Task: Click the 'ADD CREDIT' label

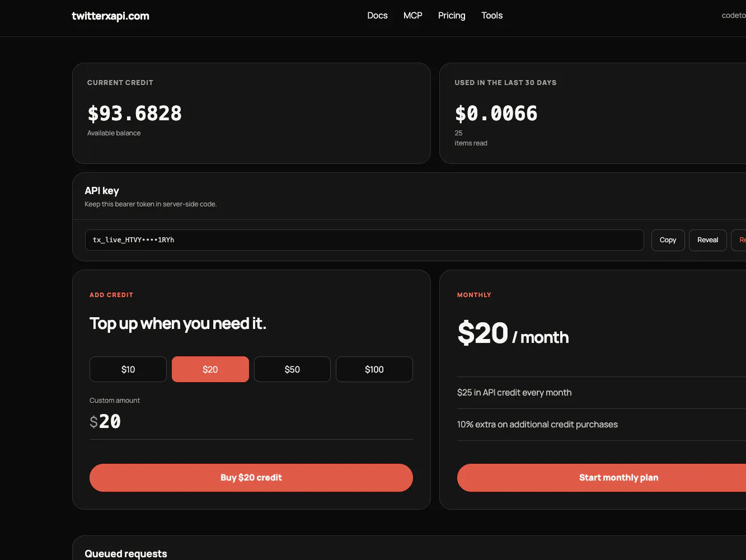Action: pyautogui.click(x=111, y=295)
